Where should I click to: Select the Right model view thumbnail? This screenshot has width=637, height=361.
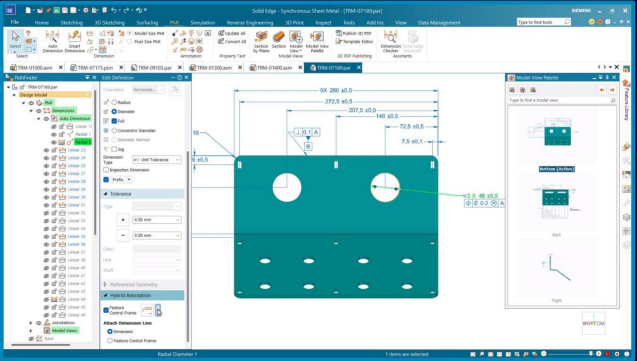[557, 269]
